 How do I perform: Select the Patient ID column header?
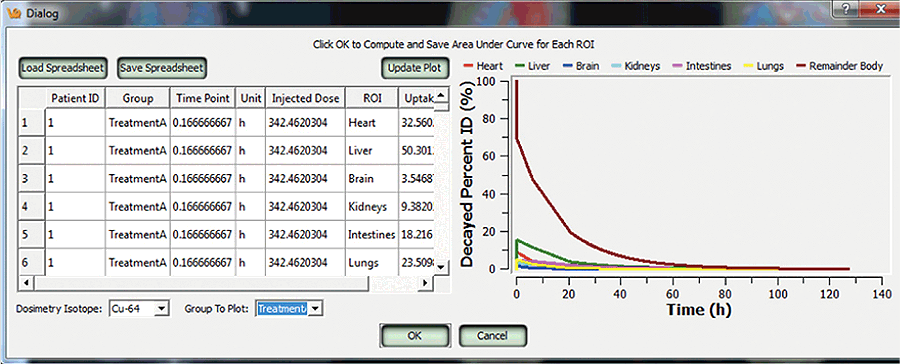click(75, 98)
